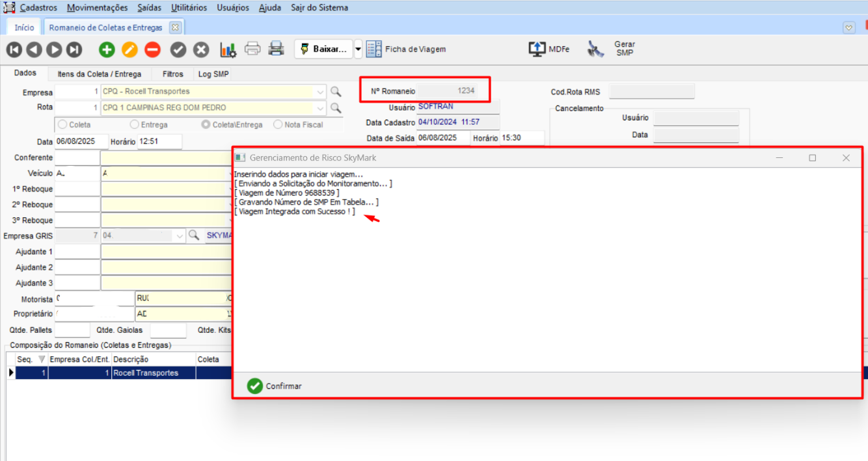This screenshot has height=461, width=868.
Task: Go to the next record
Action: (x=55, y=49)
